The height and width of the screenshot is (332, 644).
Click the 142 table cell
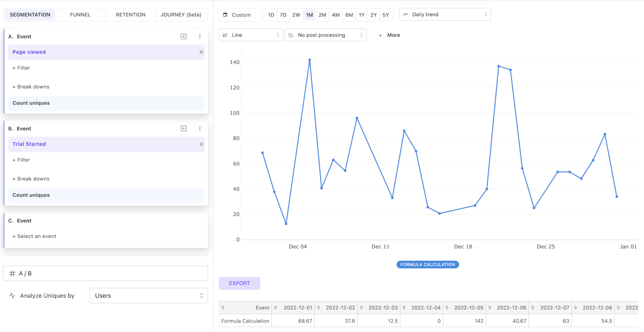(x=465, y=321)
